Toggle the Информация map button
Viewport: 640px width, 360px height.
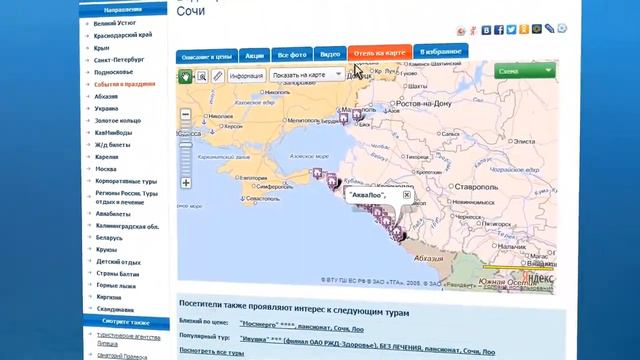click(x=246, y=76)
